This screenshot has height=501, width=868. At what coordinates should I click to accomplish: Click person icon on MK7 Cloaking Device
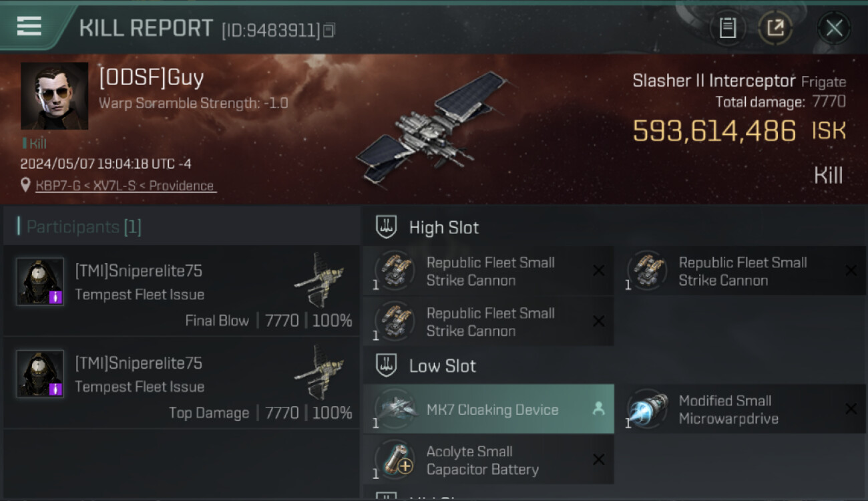(598, 409)
